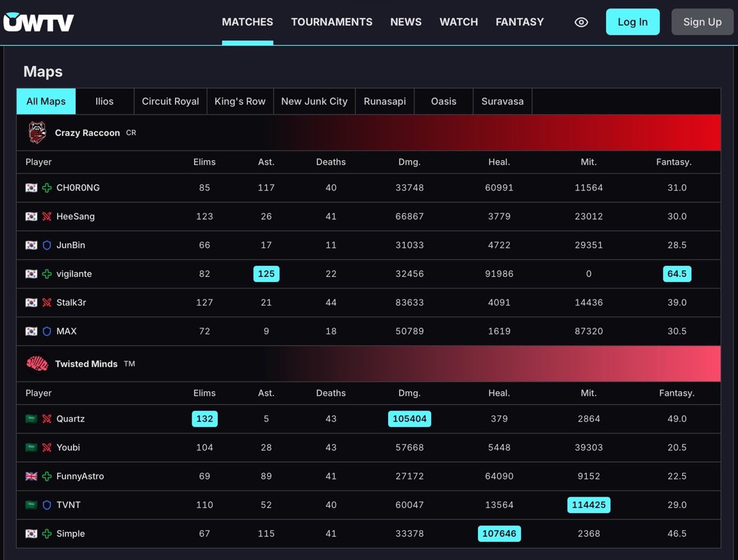Click the support role icon beside FunnyAstro
Screen dimensions: 738x560
[x=47, y=476]
